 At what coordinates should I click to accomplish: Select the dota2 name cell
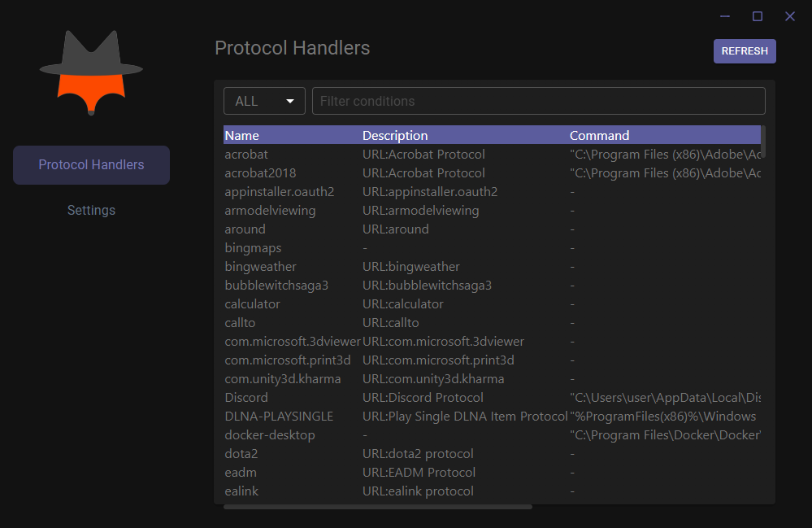pos(241,453)
